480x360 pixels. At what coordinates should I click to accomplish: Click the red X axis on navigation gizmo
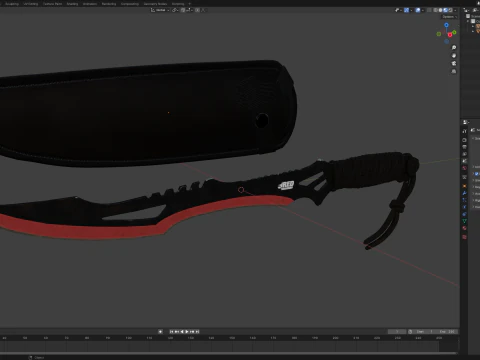point(450,35)
